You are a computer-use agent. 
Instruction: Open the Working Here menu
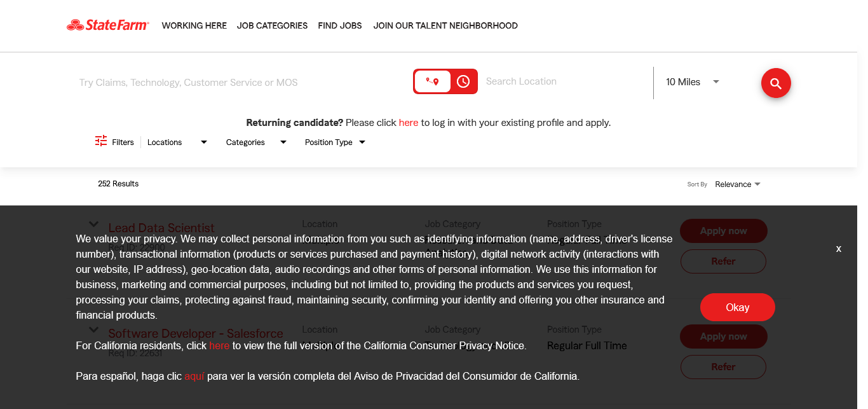click(x=194, y=26)
